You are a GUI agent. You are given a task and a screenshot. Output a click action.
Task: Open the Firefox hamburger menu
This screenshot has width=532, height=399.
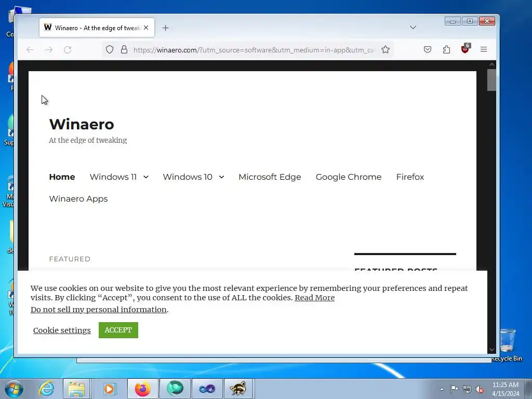click(484, 49)
